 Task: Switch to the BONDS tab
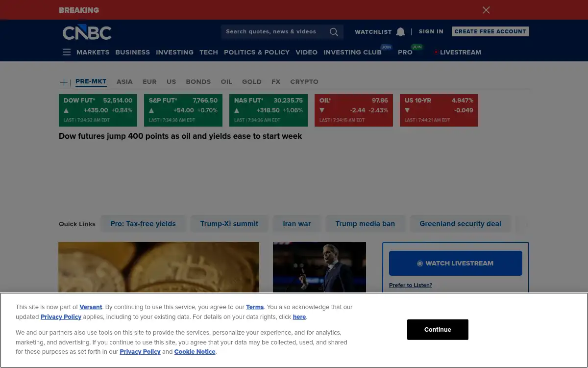click(198, 82)
